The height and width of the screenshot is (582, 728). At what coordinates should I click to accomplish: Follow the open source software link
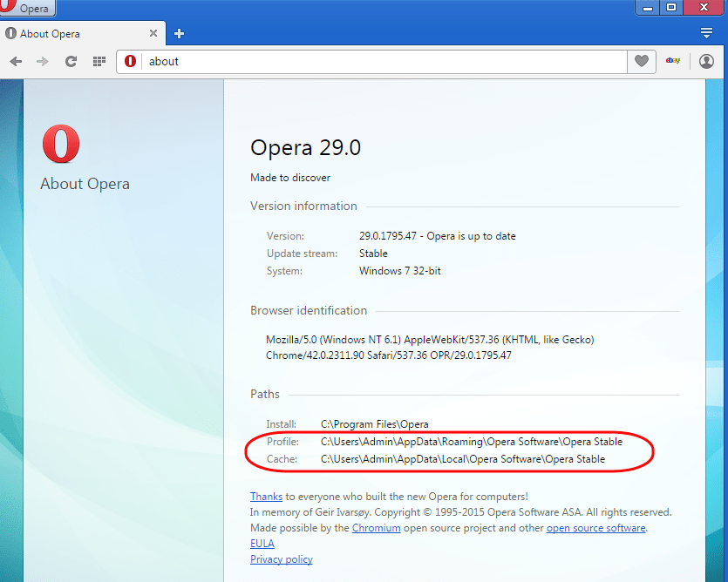(x=595, y=528)
